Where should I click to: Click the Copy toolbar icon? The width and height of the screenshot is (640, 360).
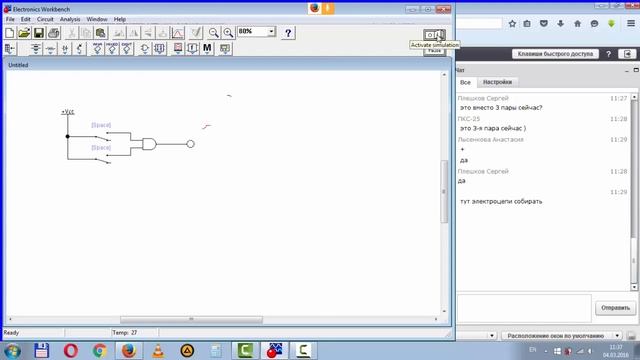(86, 33)
